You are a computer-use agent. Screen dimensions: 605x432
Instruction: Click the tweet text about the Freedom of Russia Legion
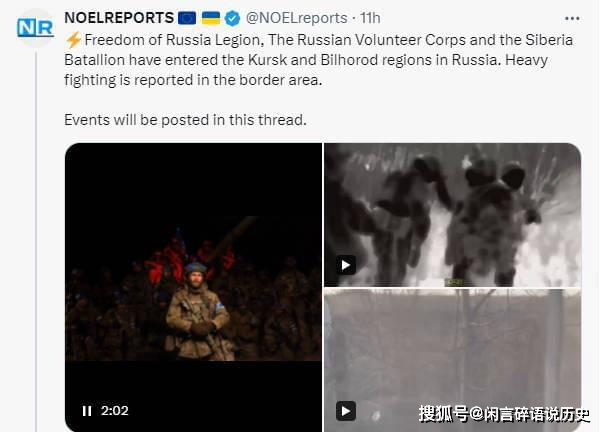click(318, 60)
